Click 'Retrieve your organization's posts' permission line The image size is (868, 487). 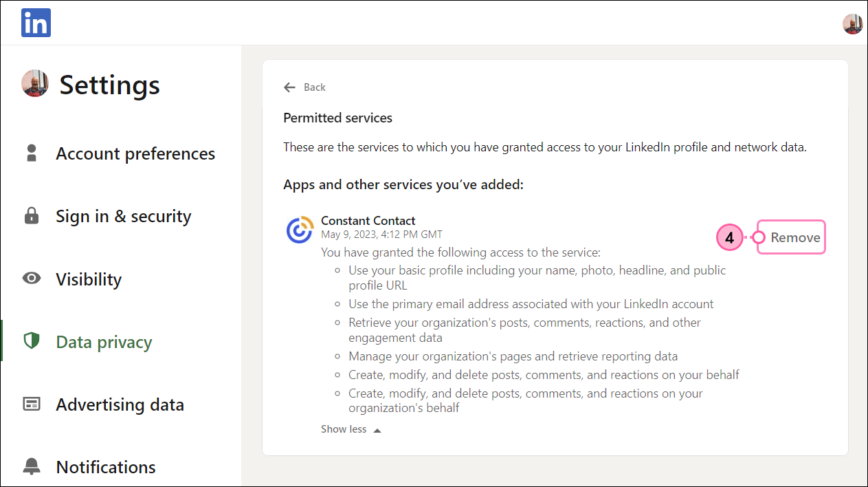pyautogui.click(x=524, y=330)
